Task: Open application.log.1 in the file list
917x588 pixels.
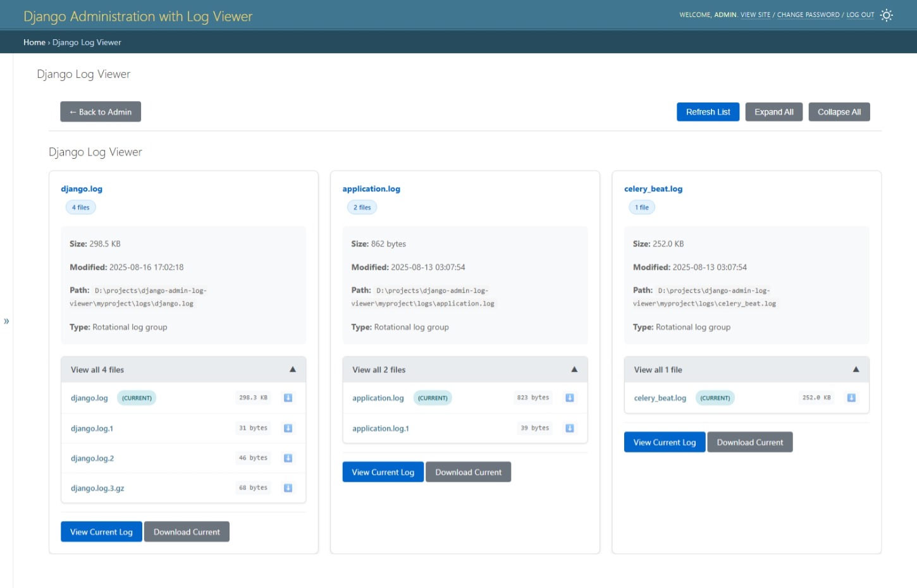Action: coord(381,429)
